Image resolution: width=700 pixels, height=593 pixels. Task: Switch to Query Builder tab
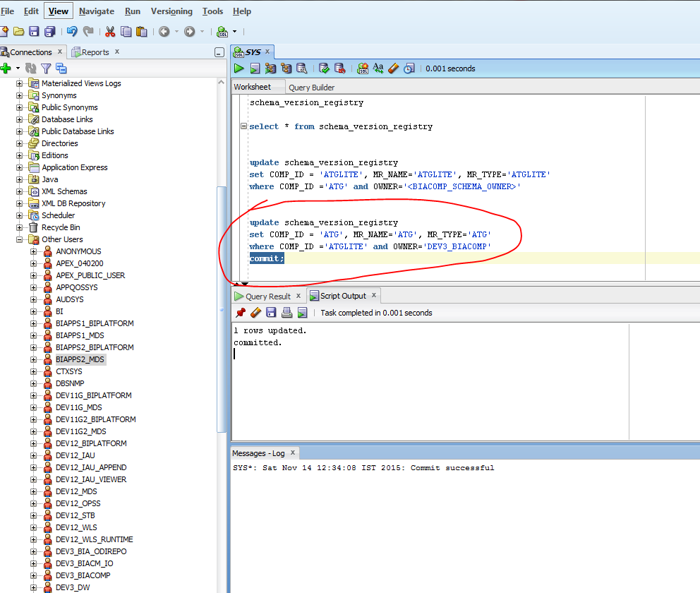312,88
